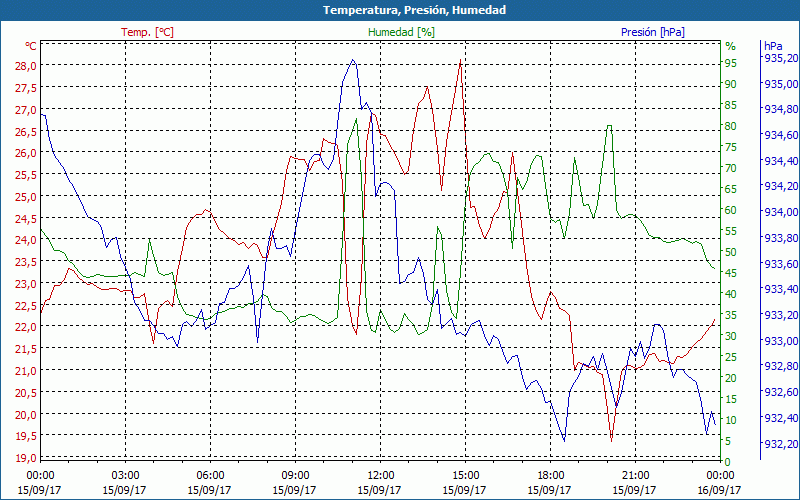Click the '933,40' pressure axis value
The width and height of the screenshot is (800, 500).
tap(781, 289)
